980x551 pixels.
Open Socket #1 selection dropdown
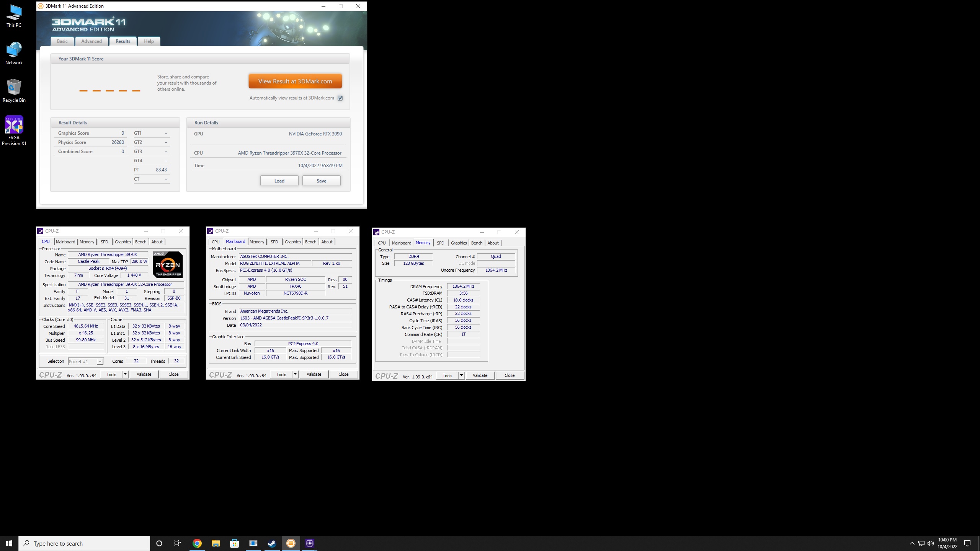coord(85,362)
